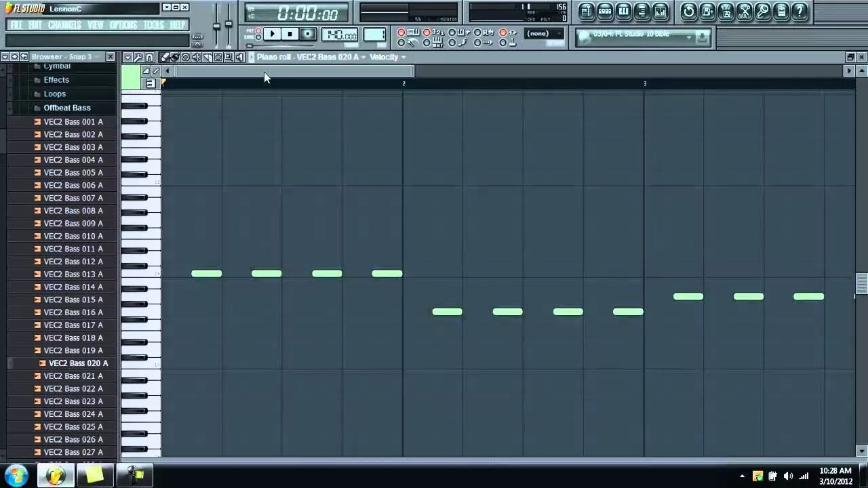Image resolution: width=868 pixels, height=488 pixels.
Task: Toggle the Browser panel from toolbar
Action: (642, 11)
